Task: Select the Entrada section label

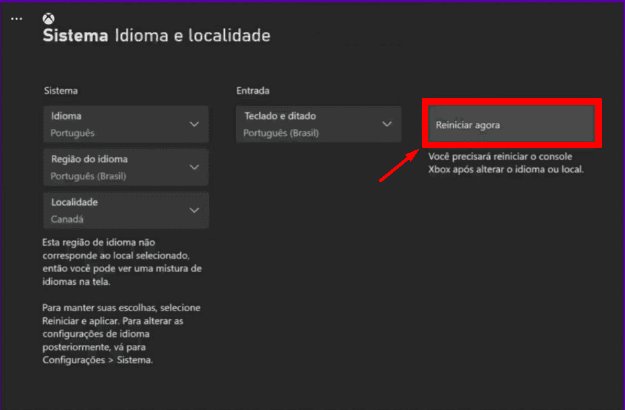Action: [x=253, y=91]
